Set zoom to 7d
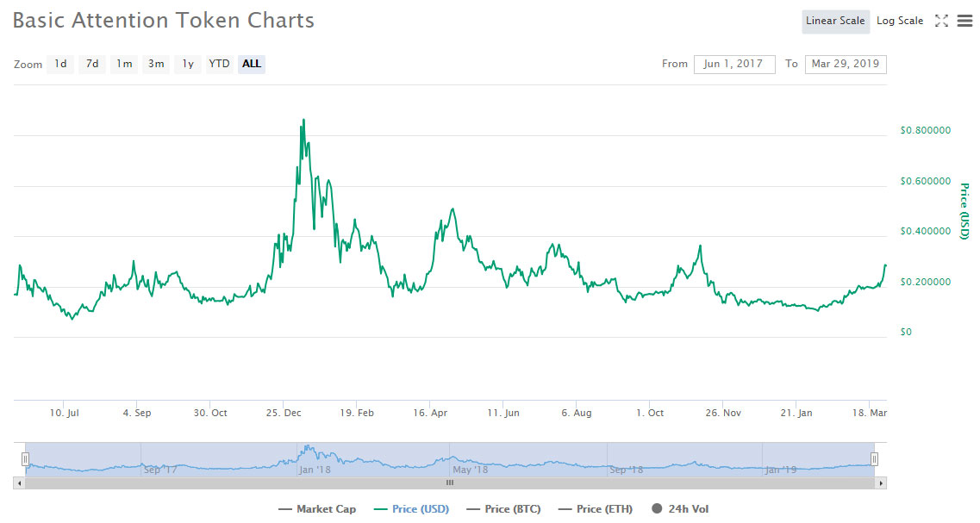The height and width of the screenshot is (523, 980). point(92,64)
